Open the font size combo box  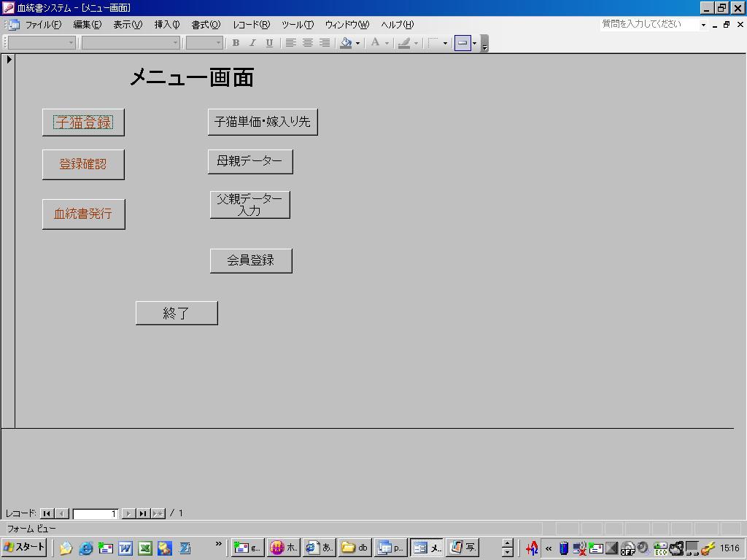click(x=204, y=43)
